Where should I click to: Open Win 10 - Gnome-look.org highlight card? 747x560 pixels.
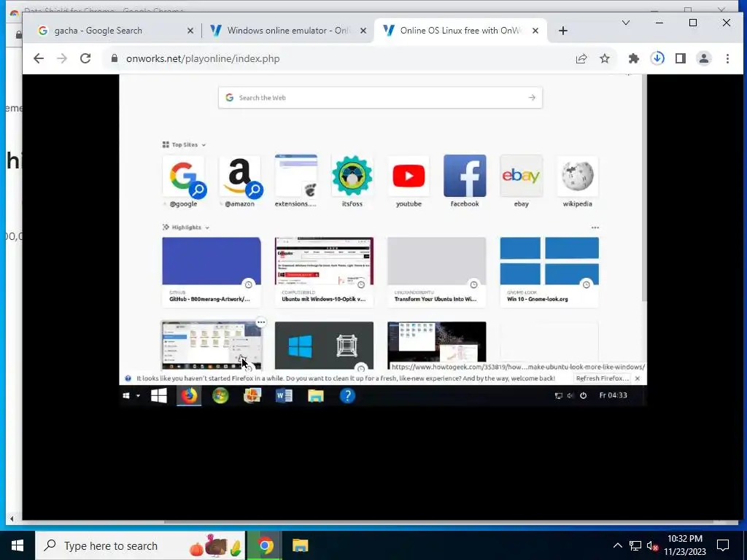click(x=549, y=272)
